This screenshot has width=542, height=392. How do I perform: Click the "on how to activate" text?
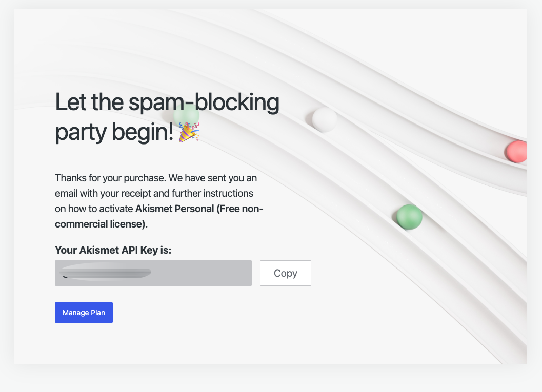[x=94, y=209]
